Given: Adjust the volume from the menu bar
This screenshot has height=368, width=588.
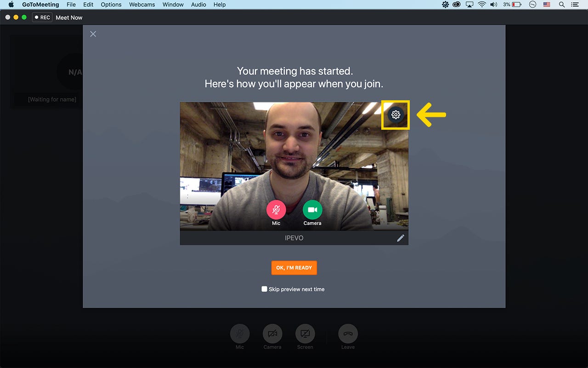Looking at the screenshot, I should coord(493,5).
